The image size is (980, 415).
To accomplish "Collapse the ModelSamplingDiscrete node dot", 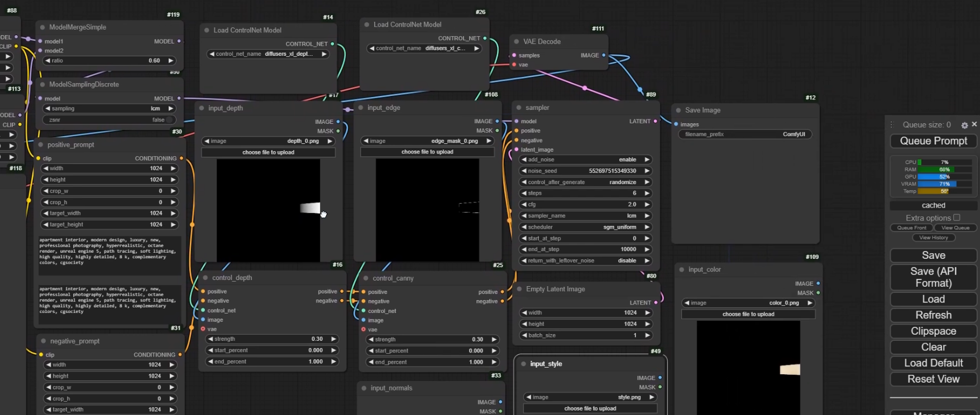I will [42, 84].
